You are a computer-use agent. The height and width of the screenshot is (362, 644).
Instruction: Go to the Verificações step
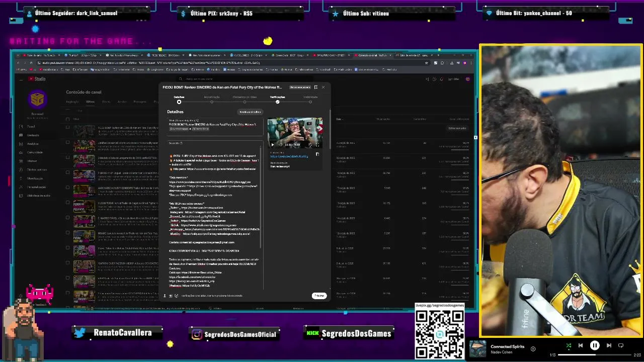coord(277,99)
